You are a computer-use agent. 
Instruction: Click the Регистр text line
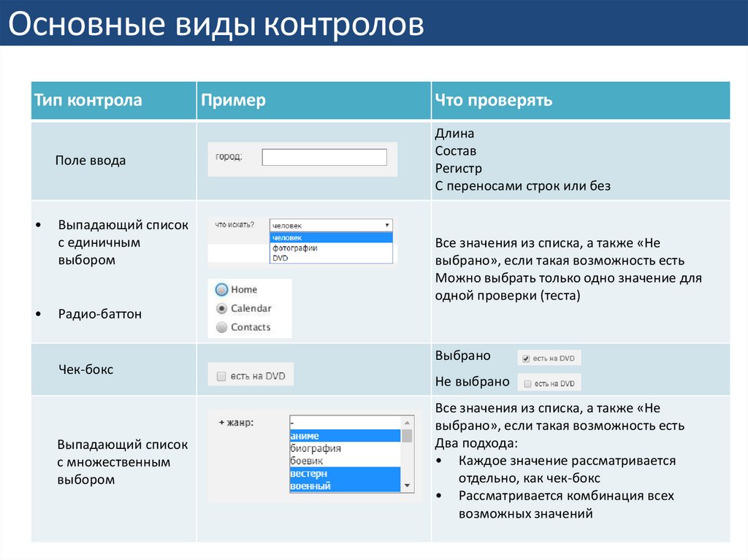[x=459, y=169]
